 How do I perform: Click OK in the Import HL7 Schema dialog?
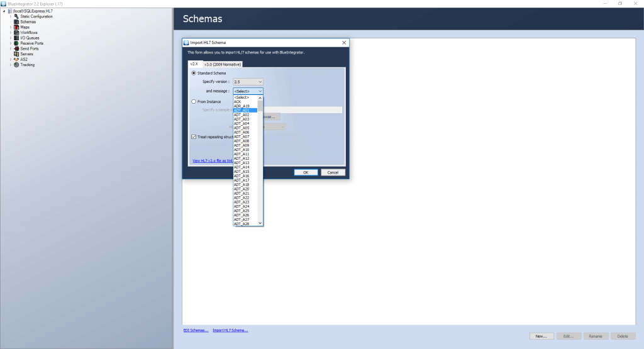[306, 172]
